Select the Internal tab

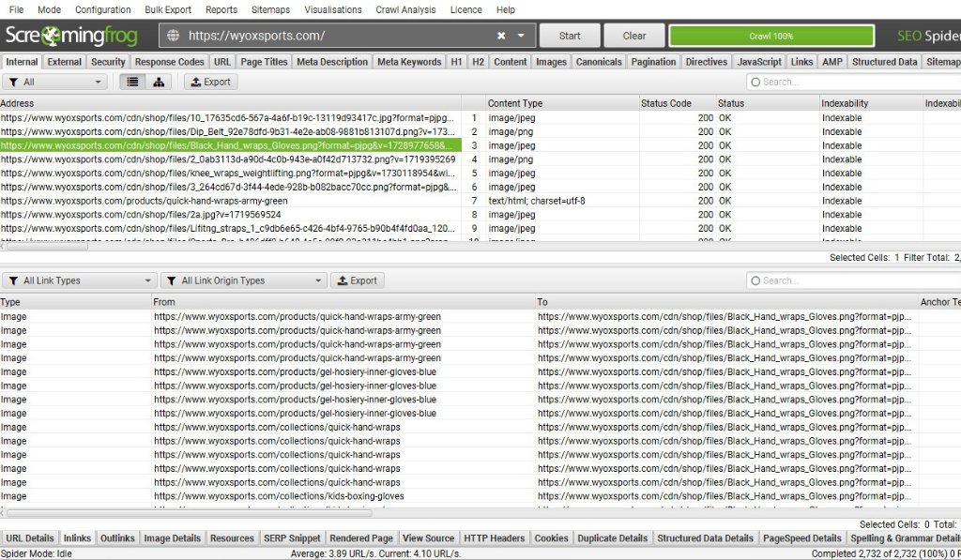pos(23,62)
